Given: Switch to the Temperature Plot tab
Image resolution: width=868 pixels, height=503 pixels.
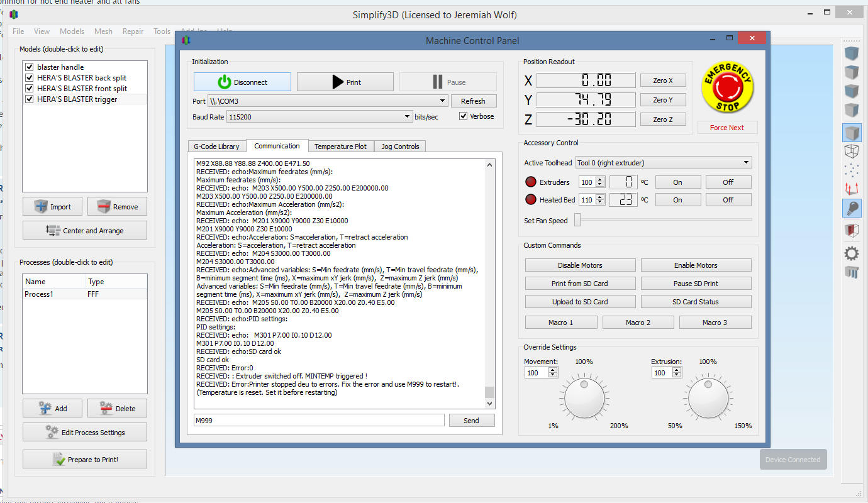Looking at the screenshot, I should click(x=340, y=146).
